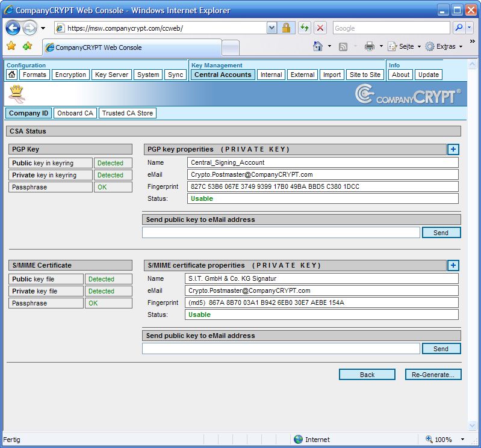Click the Back button
Viewport: 481px width, 448px height.
coord(367,375)
